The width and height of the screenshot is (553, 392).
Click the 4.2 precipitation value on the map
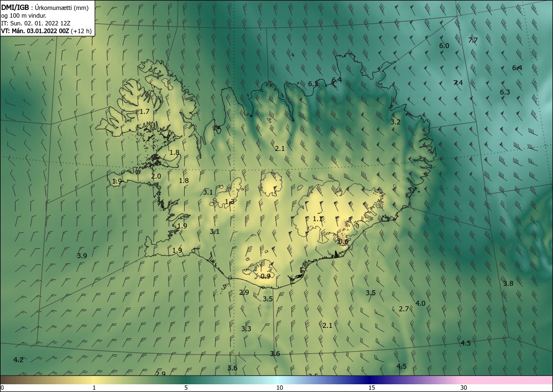[18, 360]
